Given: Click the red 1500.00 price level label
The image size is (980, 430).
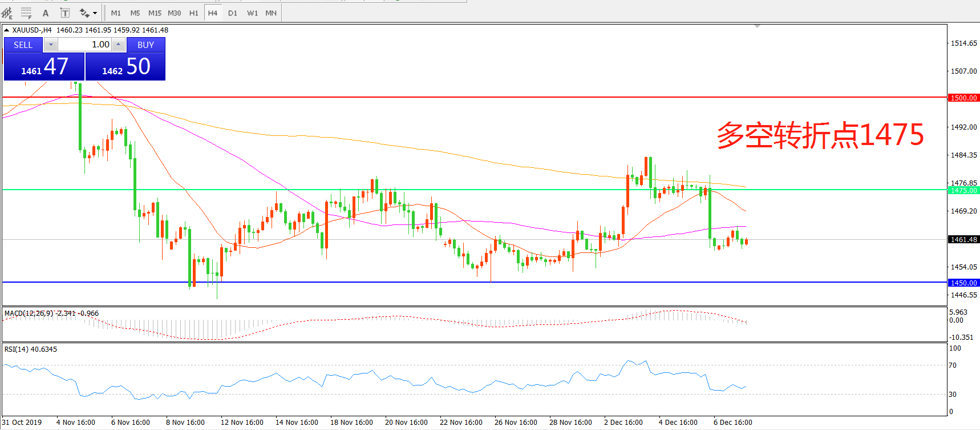Looking at the screenshot, I should pyautogui.click(x=963, y=98).
